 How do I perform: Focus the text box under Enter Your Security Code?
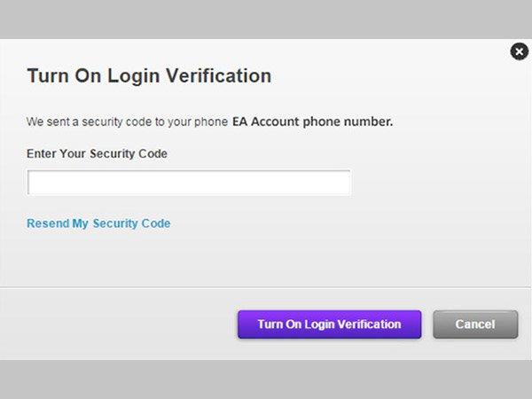pos(189,183)
